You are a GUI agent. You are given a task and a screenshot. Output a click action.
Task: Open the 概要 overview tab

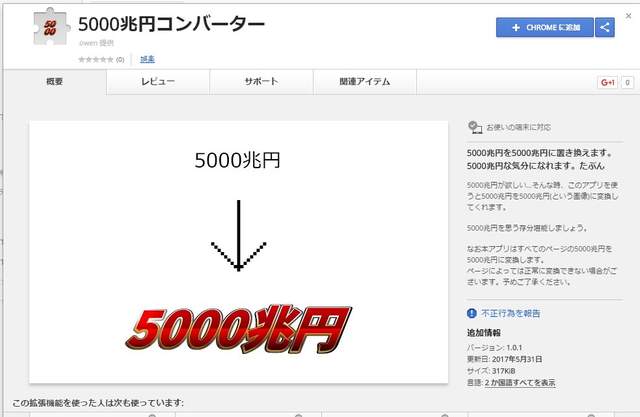54,82
